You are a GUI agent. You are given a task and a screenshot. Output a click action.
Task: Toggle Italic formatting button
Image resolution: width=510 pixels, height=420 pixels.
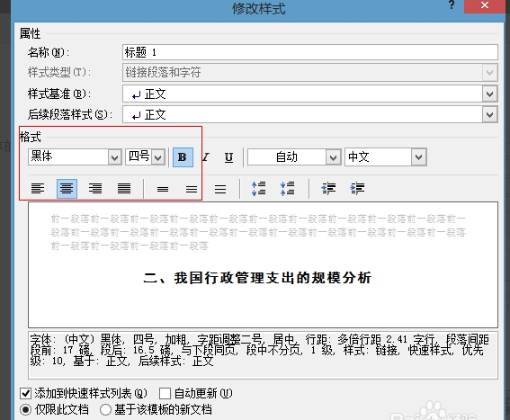point(206,157)
